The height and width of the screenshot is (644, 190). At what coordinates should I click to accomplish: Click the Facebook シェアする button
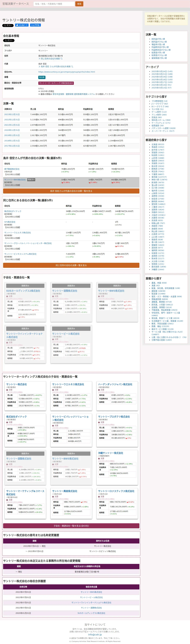[x=35, y=25]
